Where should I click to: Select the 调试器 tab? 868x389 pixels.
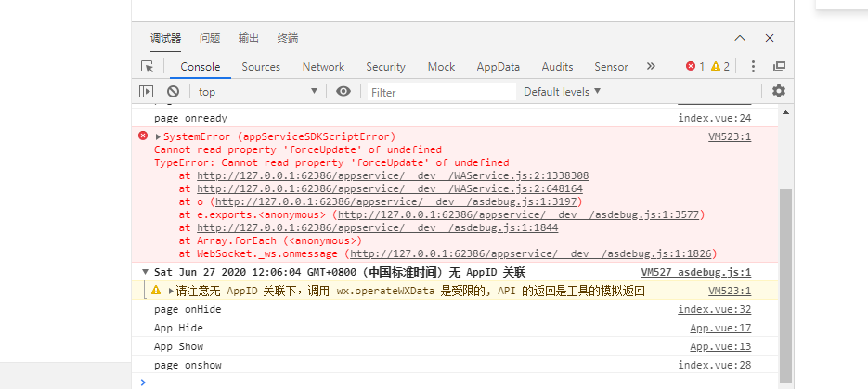click(x=165, y=38)
